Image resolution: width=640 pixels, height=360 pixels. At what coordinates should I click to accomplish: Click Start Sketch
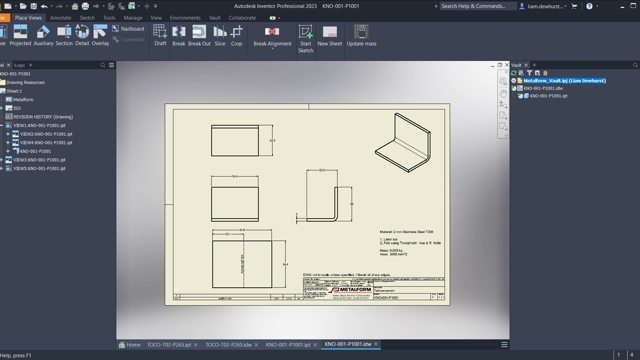point(305,39)
